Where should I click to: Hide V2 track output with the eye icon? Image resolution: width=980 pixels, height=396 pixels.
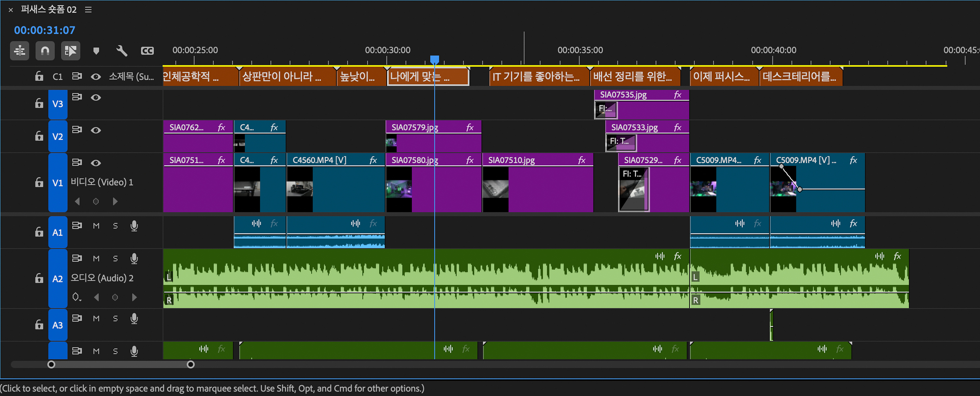coord(96,130)
